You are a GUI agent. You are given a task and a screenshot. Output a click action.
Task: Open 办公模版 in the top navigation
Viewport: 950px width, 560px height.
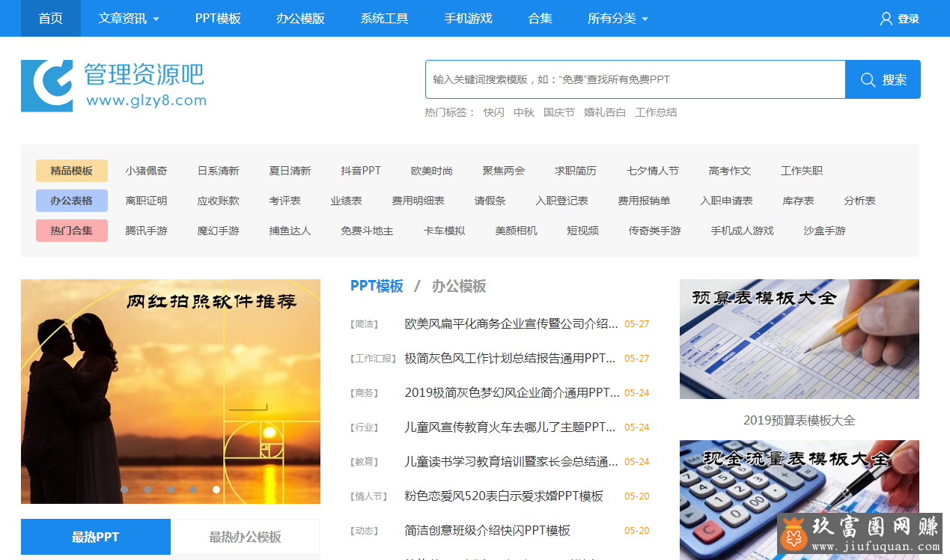pos(300,19)
